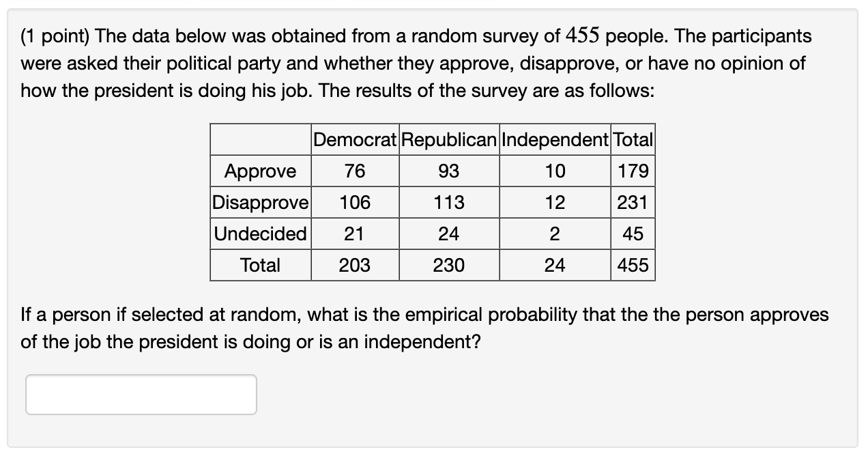Select the cell showing 76
The image size is (868, 467).
tap(353, 171)
